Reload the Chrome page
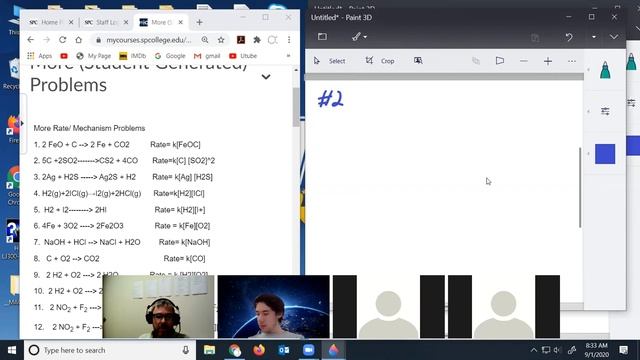640x360 pixels. coord(62,40)
